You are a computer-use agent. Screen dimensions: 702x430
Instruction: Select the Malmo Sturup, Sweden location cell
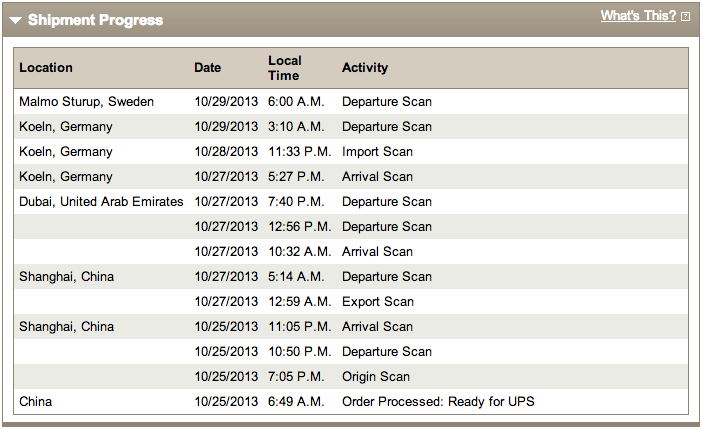tap(86, 102)
